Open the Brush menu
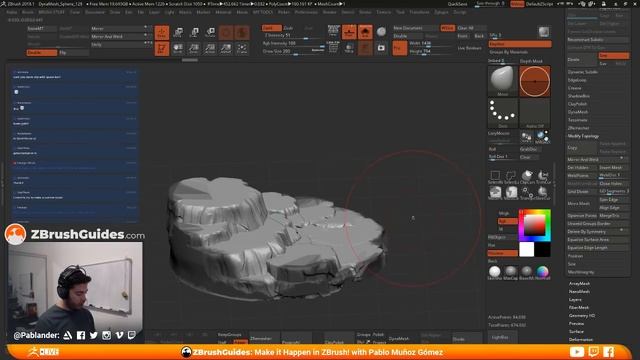This screenshot has width=640, height=360. (x=28, y=12)
